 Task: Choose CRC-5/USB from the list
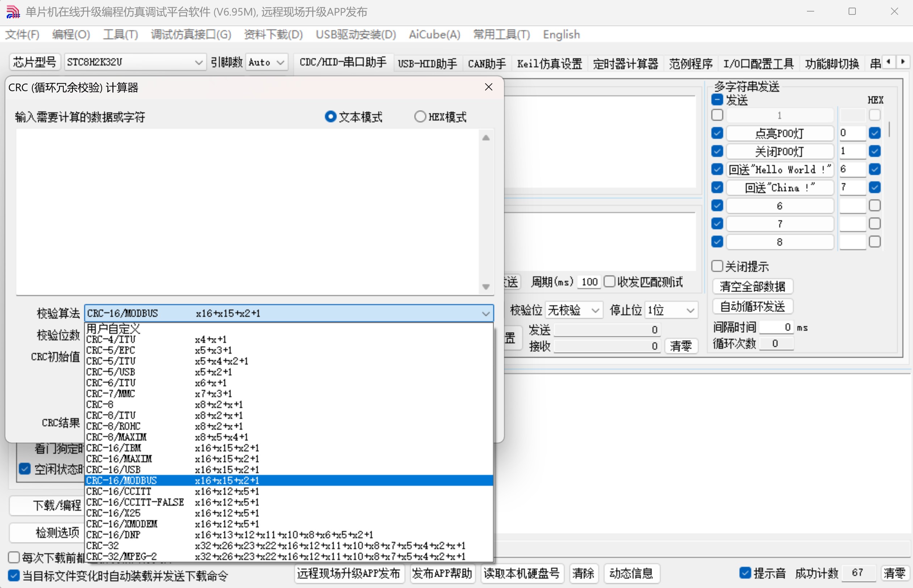pyautogui.click(x=289, y=372)
